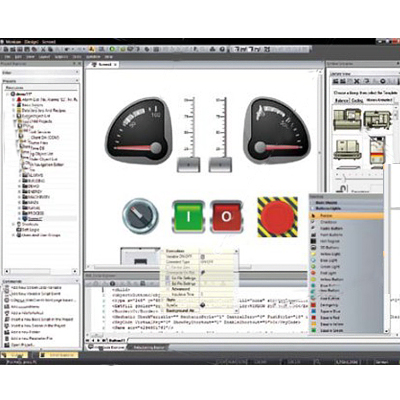Screen dimensions: 400x400
Task: Expand the Shortcuts node in project tree
Action: (x=14, y=224)
